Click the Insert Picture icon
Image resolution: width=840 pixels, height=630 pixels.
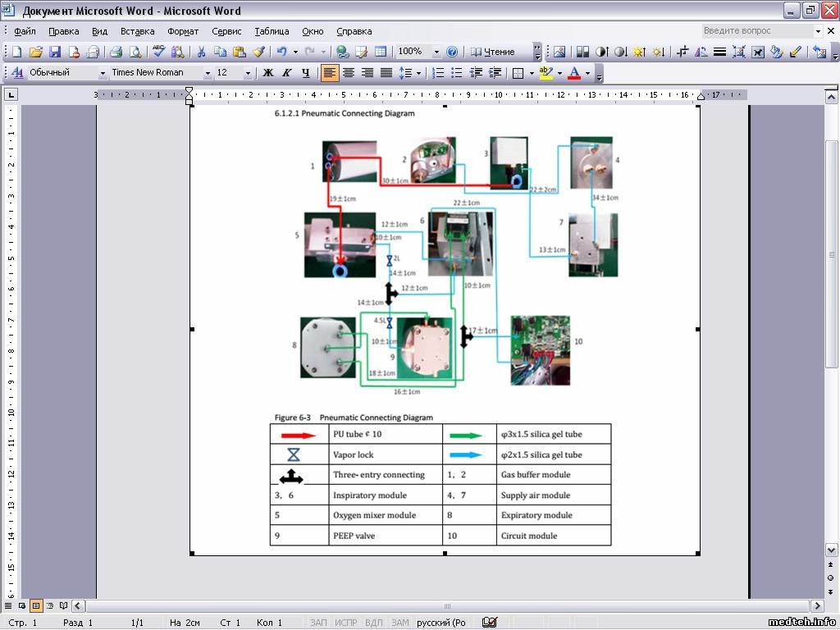click(x=559, y=52)
